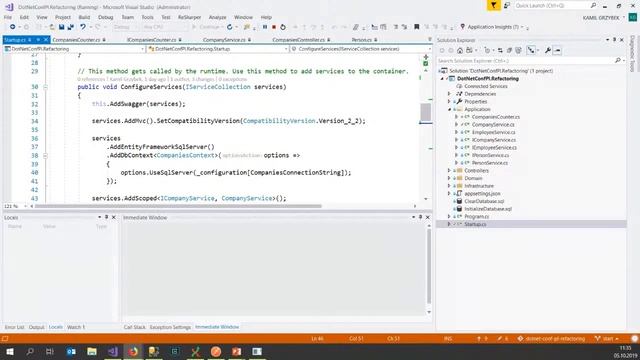This screenshot has height=360, width=640.
Task: Open PowerPoint from the taskbar
Action: click(236, 351)
